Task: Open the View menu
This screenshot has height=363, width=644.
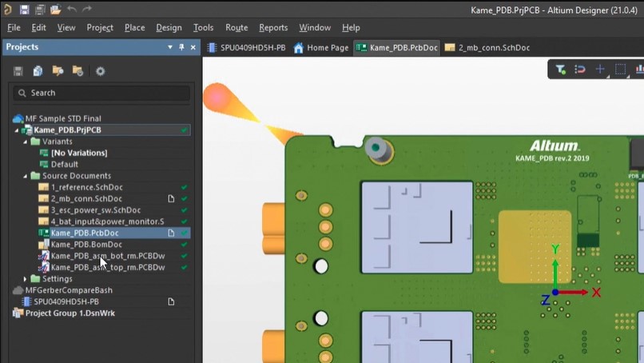Action: coord(66,27)
